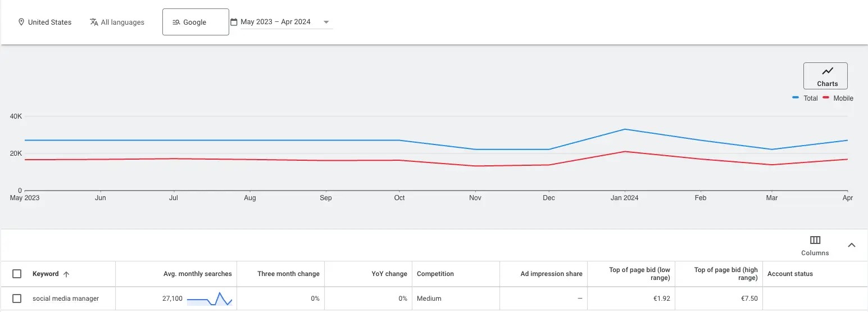Click the Medium competition value
The height and width of the screenshot is (312, 868).
click(429, 299)
